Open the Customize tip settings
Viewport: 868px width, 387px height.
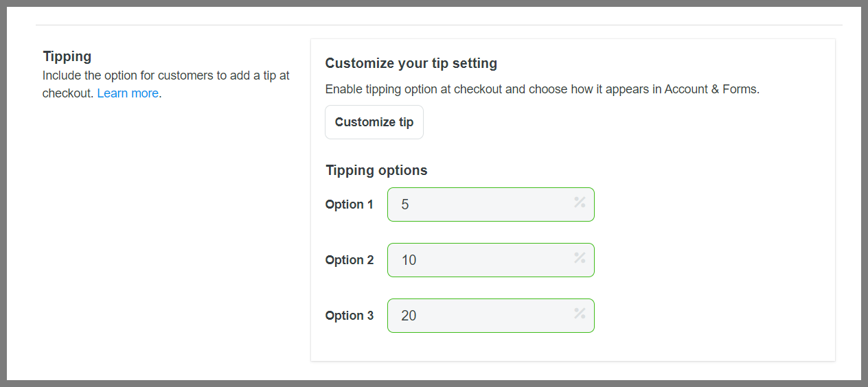point(374,122)
